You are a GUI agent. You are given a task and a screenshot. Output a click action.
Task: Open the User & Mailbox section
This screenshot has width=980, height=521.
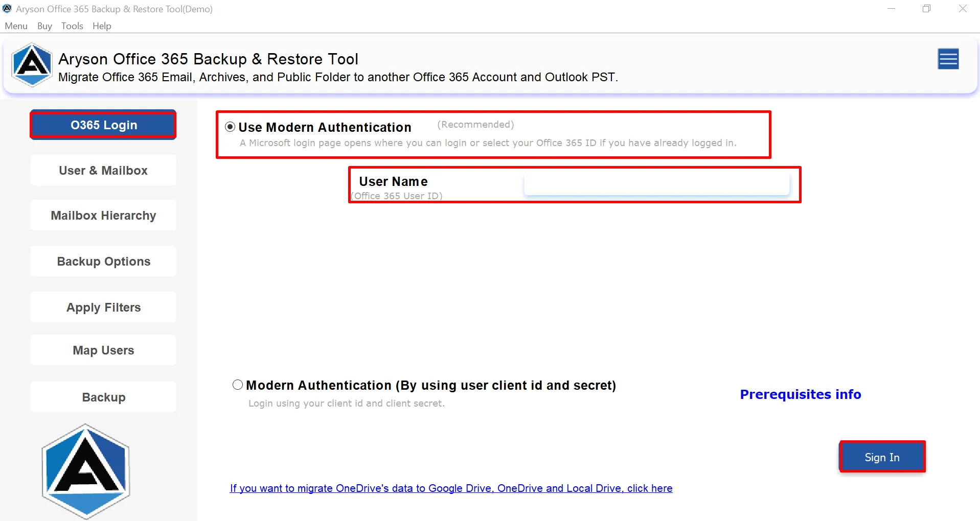click(103, 170)
